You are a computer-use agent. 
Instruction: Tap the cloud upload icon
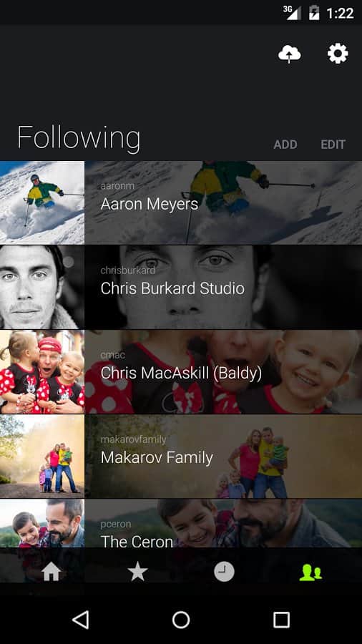point(289,54)
